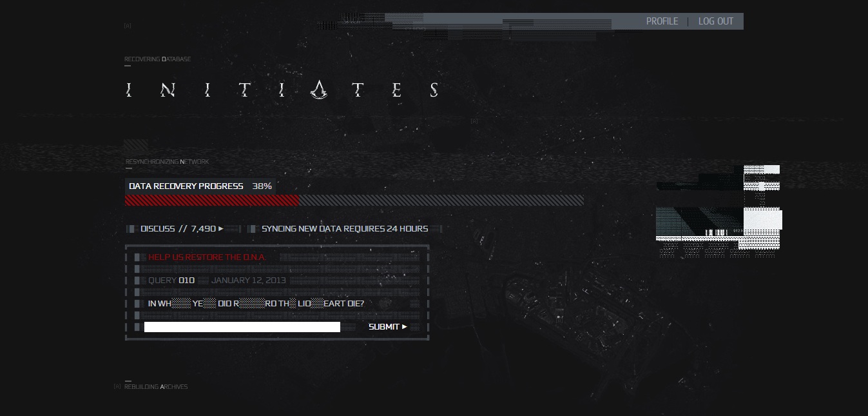Click the square bullet before the QUERY 010 line
The image size is (868, 416).
pos(137,281)
